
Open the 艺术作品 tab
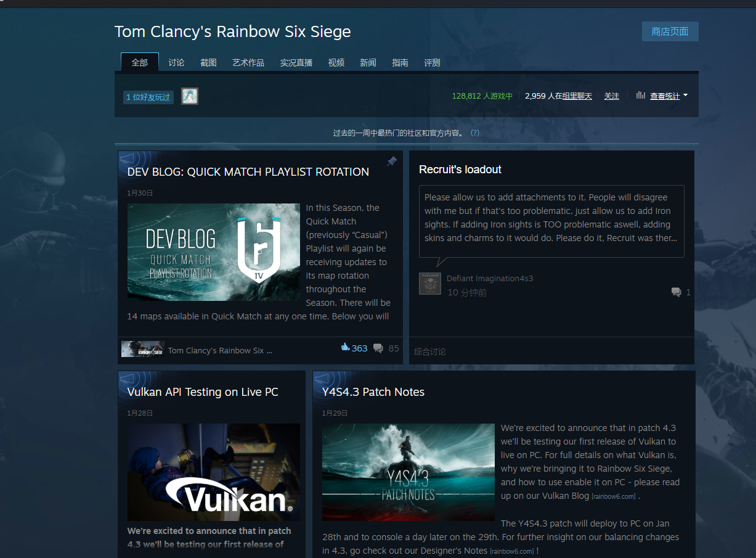pyautogui.click(x=248, y=62)
